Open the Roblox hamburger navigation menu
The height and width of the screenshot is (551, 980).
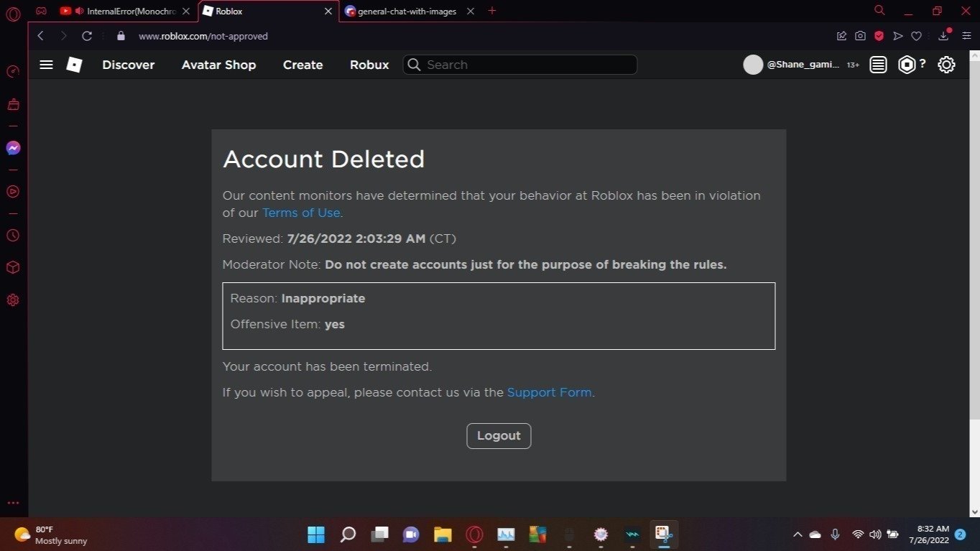click(46, 65)
